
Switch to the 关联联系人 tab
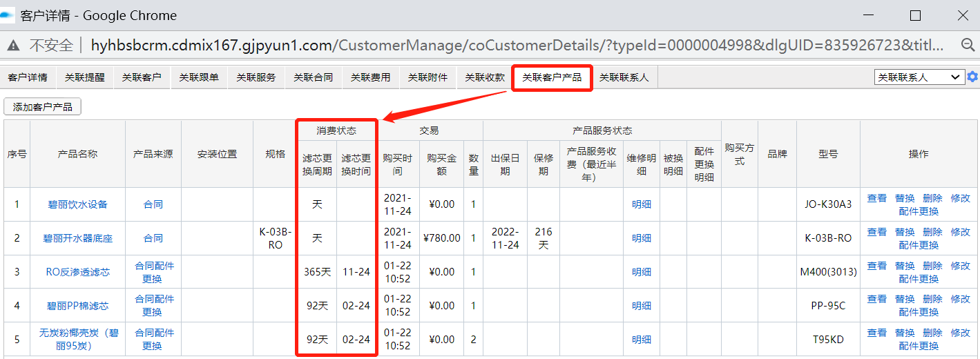pyautogui.click(x=624, y=78)
